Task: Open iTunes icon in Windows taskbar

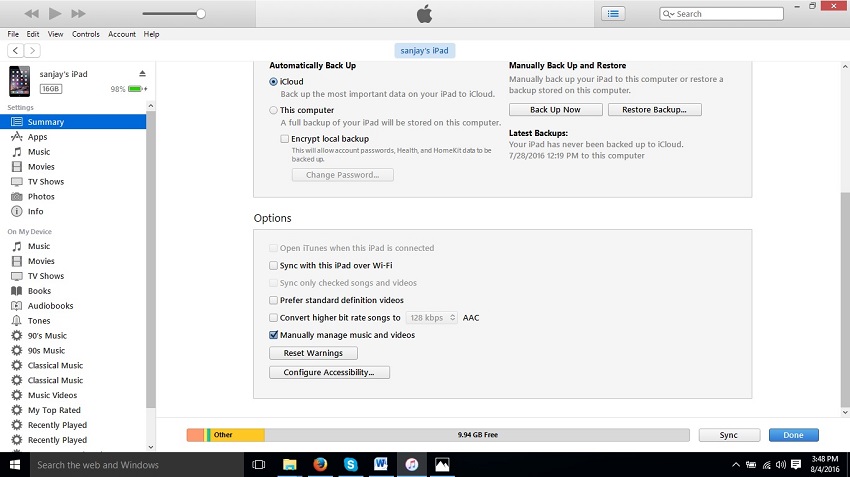Action: pos(411,465)
